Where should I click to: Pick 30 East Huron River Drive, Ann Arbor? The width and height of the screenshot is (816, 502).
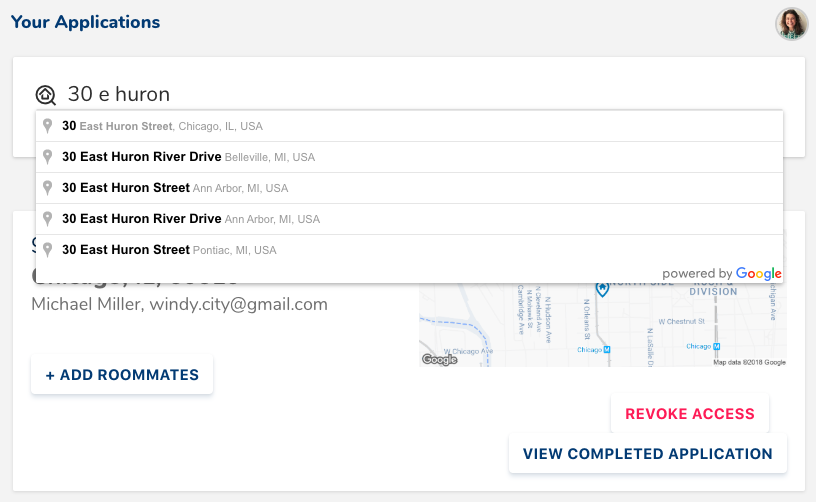(x=191, y=219)
